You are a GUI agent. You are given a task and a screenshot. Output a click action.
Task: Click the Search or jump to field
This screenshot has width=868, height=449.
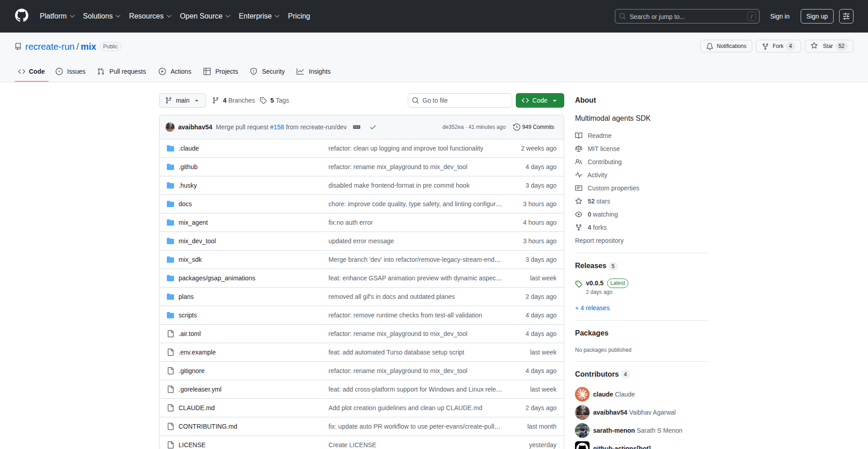(687, 16)
